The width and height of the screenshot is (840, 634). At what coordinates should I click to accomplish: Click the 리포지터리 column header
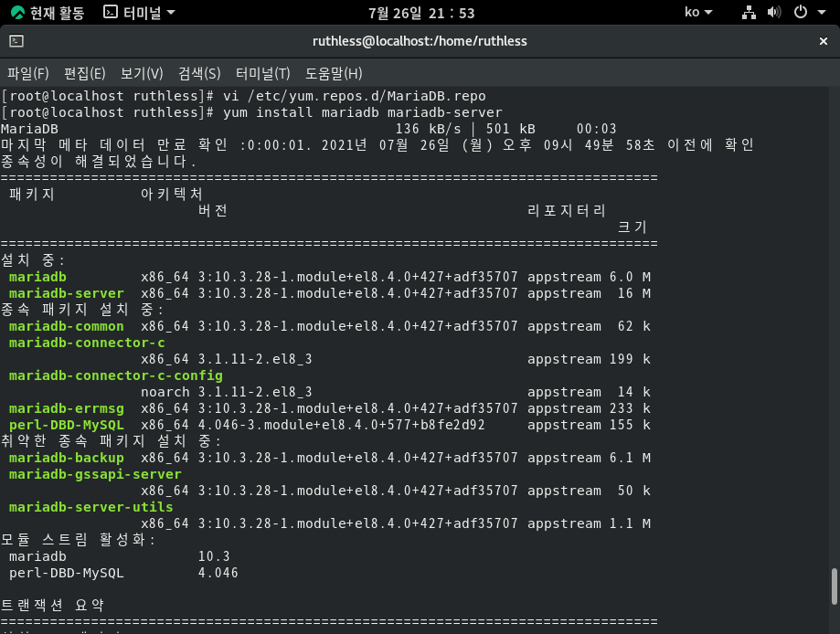[x=567, y=210]
